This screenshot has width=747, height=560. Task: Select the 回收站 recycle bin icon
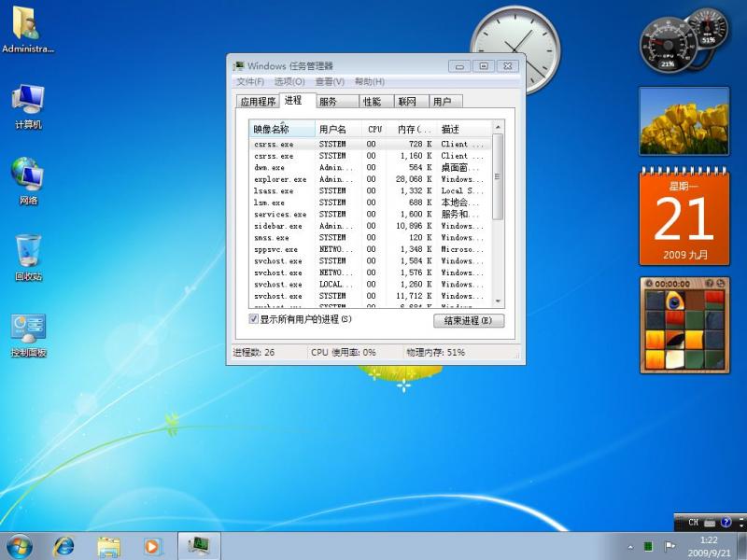pos(28,258)
